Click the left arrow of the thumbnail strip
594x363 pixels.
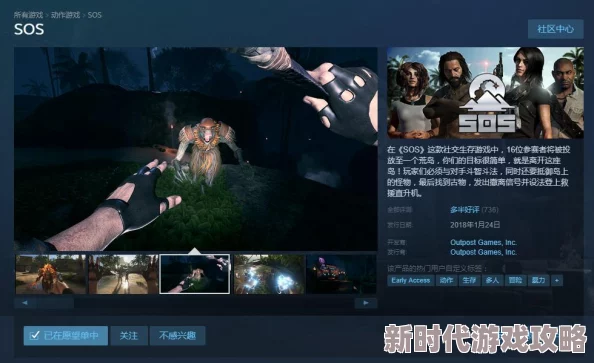click(25, 303)
